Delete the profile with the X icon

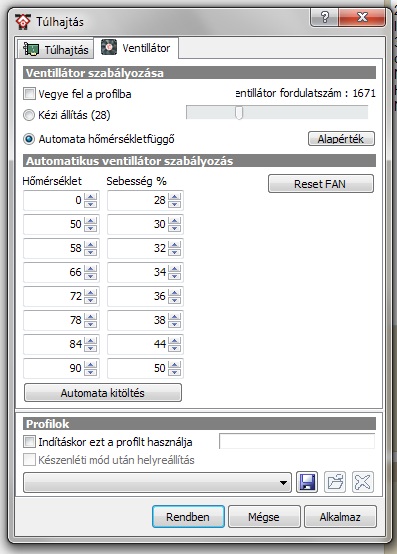point(363,482)
